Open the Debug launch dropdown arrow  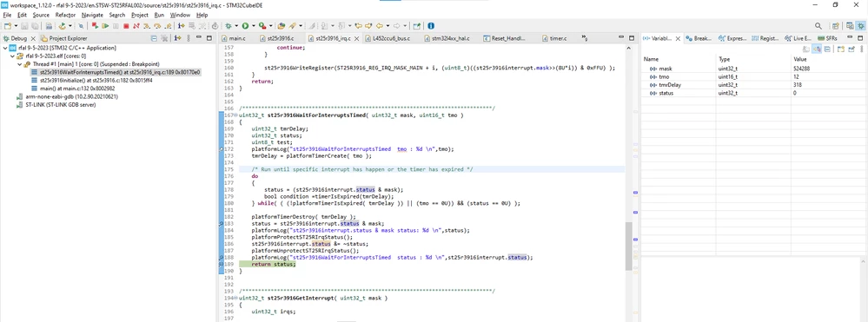236,25
